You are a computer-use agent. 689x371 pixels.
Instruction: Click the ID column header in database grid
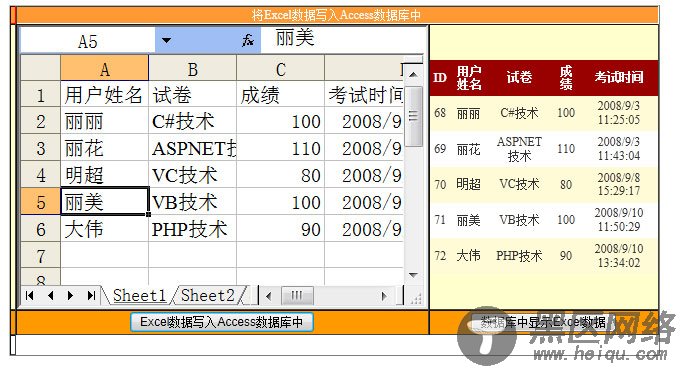click(440, 78)
